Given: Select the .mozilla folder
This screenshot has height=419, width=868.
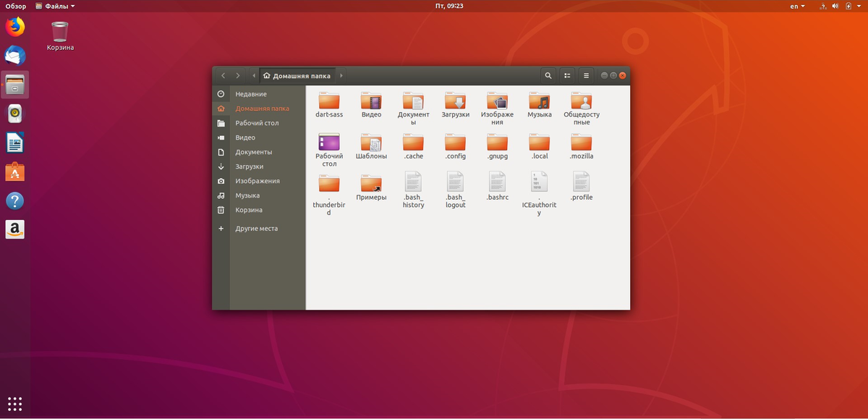Looking at the screenshot, I should 582,143.
